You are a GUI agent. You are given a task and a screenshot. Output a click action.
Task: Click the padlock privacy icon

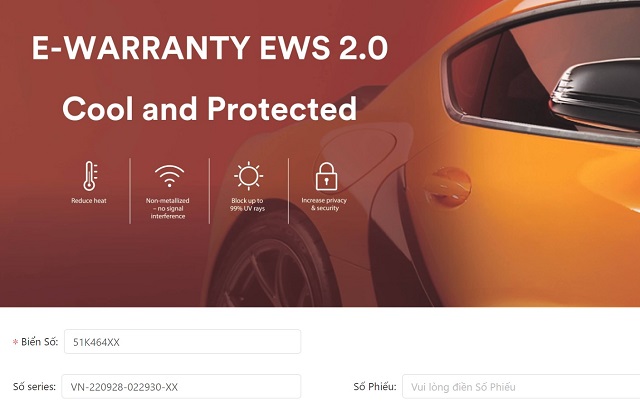pos(327,176)
